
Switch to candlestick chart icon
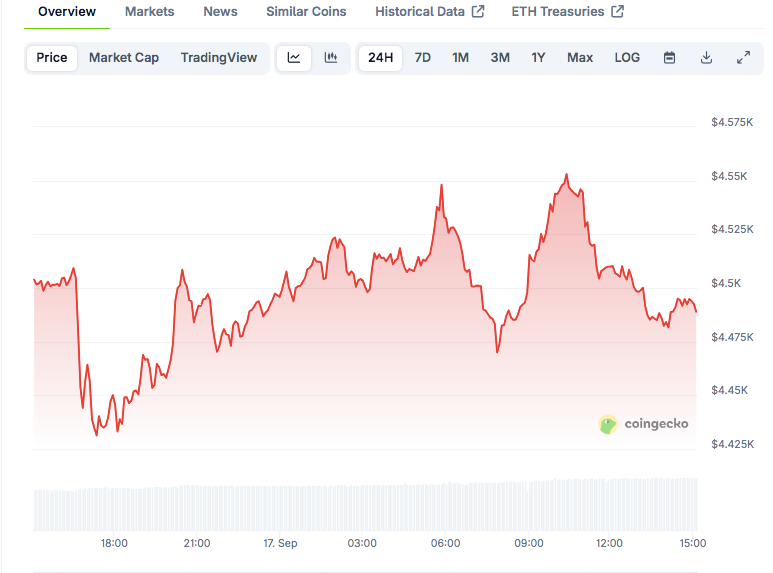click(x=331, y=58)
